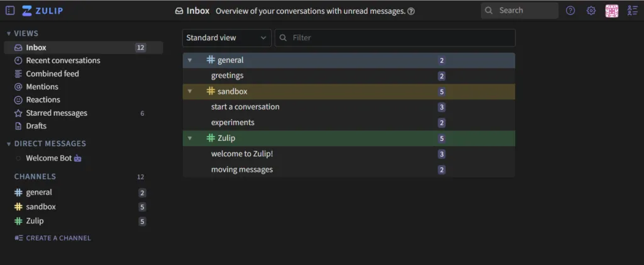
Task: Open Recent conversations view
Action: coord(63,60)
